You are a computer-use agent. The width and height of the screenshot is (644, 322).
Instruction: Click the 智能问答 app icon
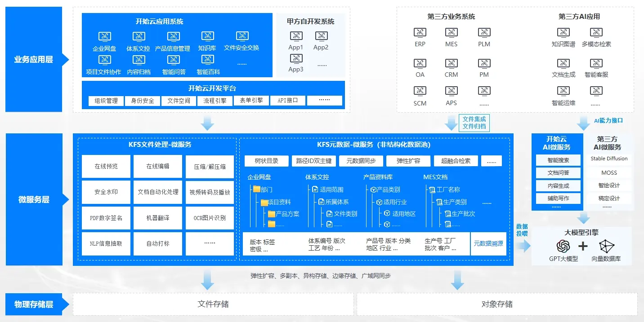pyautogui.click(x=174, y=60)
